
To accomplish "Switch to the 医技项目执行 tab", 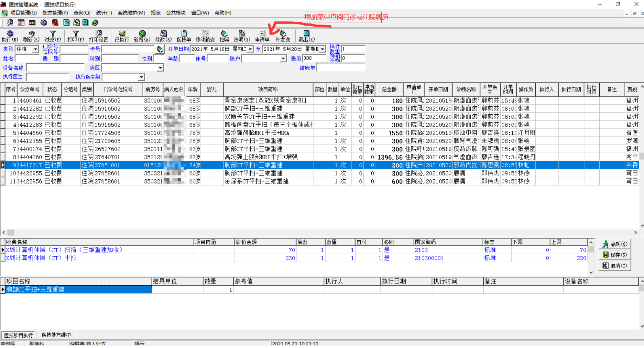I will point(18,335).
